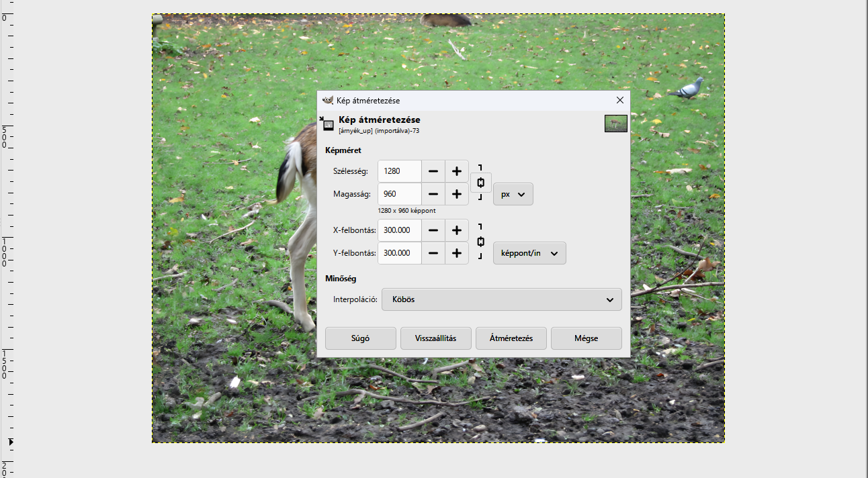This screenshot has height=478, width=868.
Task: Open the képpont/in resolution unit dropdown
Action: click(529, 253)
